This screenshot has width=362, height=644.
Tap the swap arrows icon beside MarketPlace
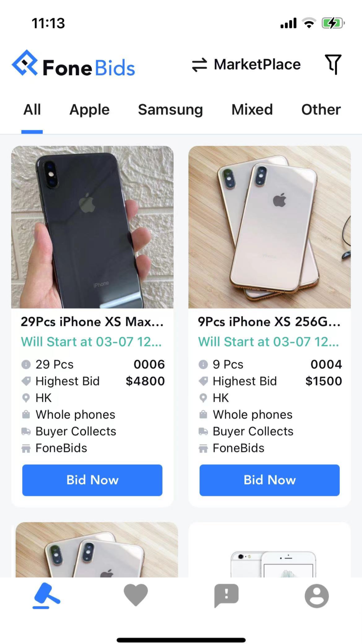(x=199, y=65)
